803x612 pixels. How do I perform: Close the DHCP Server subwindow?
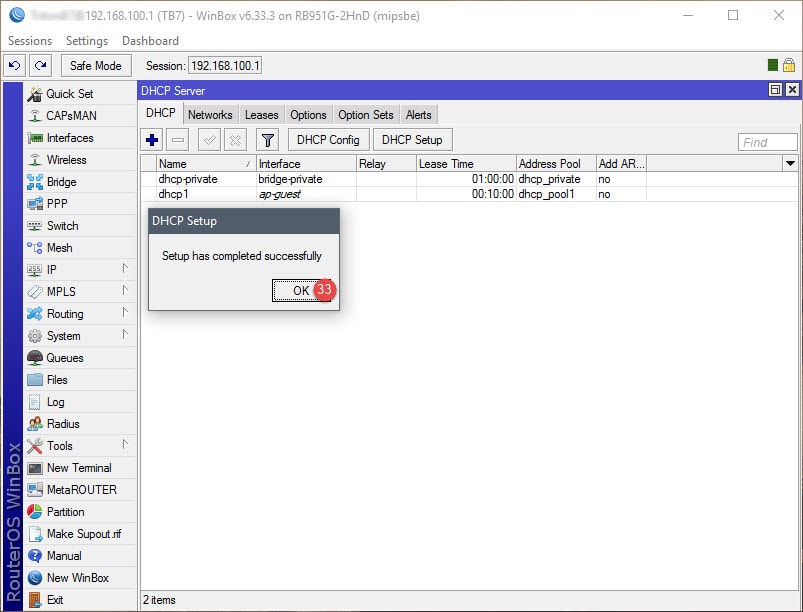coord(792,90)
